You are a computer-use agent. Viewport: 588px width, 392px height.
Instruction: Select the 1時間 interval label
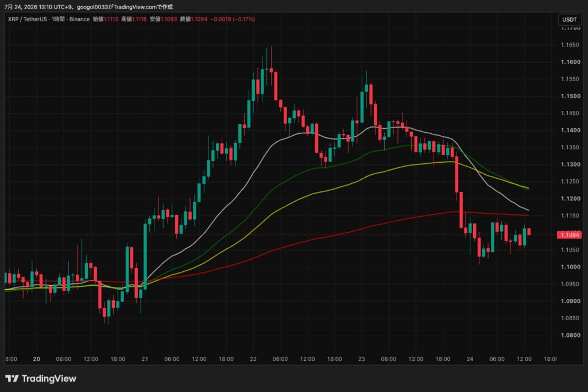click(x=58, y=19)
